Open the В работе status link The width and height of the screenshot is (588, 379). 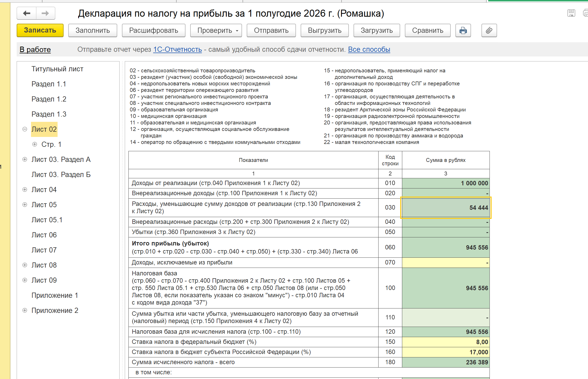tap(35, 49)
